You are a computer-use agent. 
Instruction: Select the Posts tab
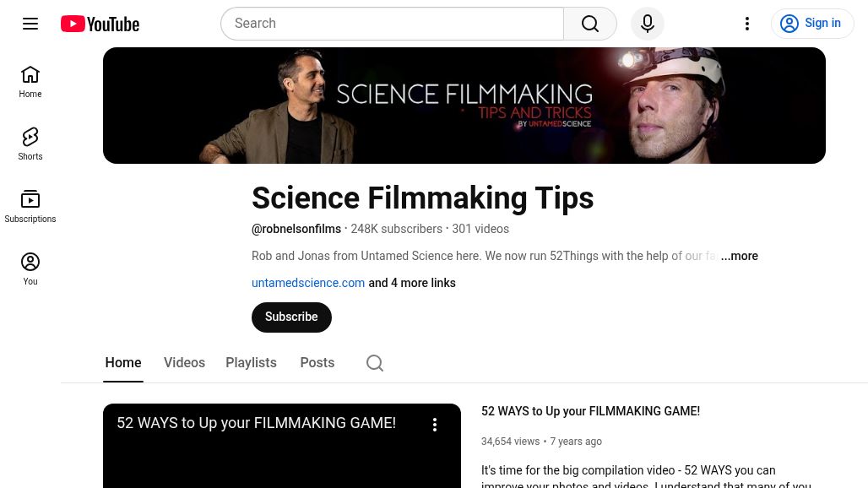coord(317,362)
